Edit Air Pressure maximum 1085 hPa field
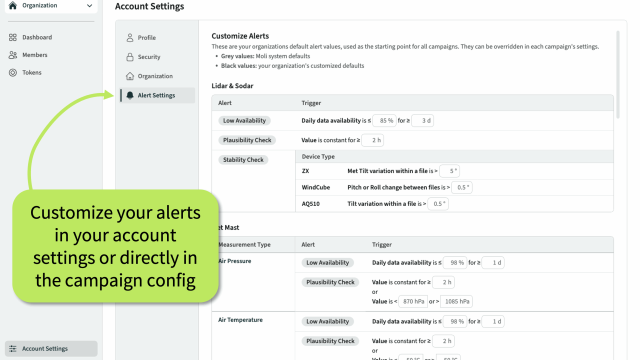 click(x=456, y=302)
